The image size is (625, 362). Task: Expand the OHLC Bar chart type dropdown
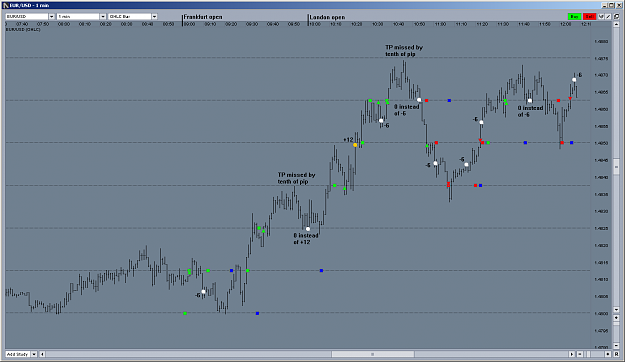point(154,16)
